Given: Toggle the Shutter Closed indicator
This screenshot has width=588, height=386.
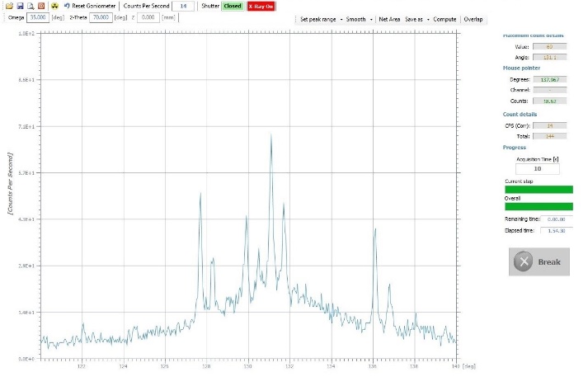Looking at the screenshot, I should (x=232, y=6).
